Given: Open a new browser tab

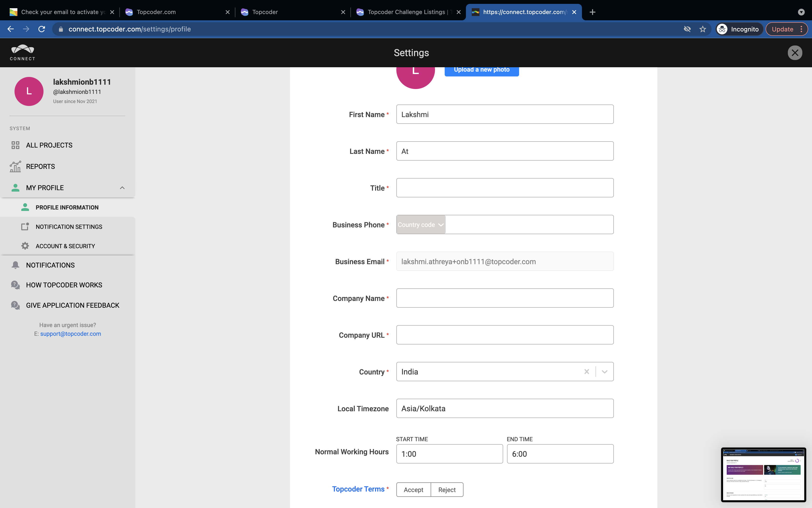Looking at the screenshot, I should point(593,12).
